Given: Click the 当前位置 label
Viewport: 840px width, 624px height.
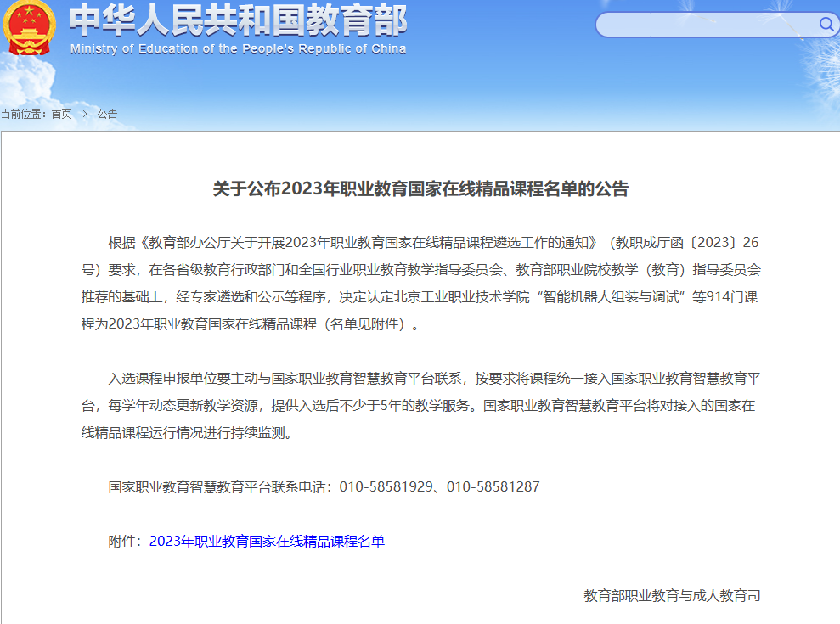Looking at the screenshot, I should 23,114.
